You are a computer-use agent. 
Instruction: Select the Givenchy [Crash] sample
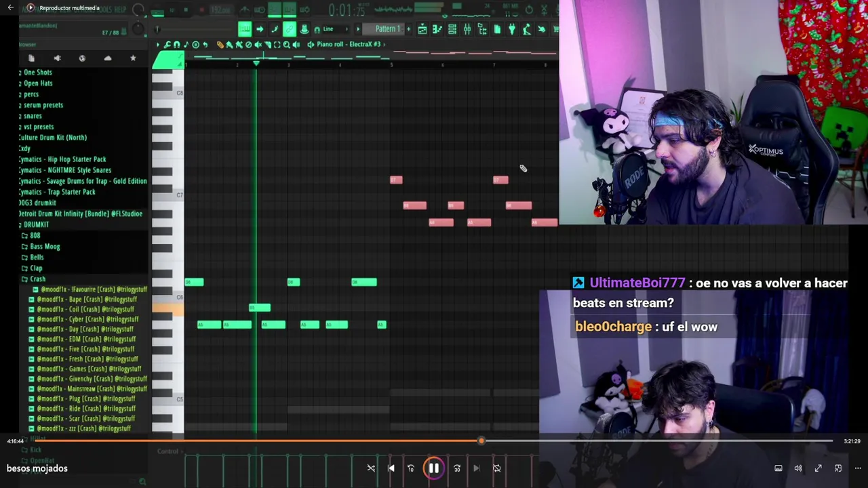(x=87, y=378)
